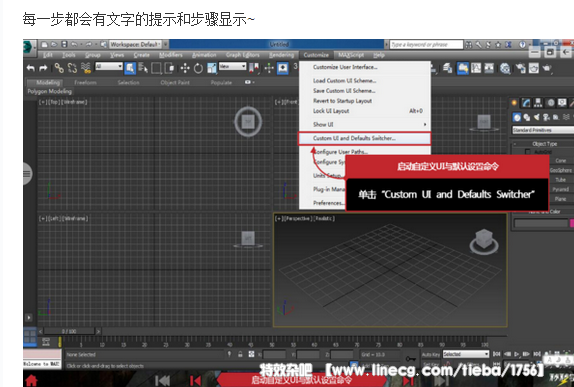Open the Rendering menu

click(x=282, y=55)
